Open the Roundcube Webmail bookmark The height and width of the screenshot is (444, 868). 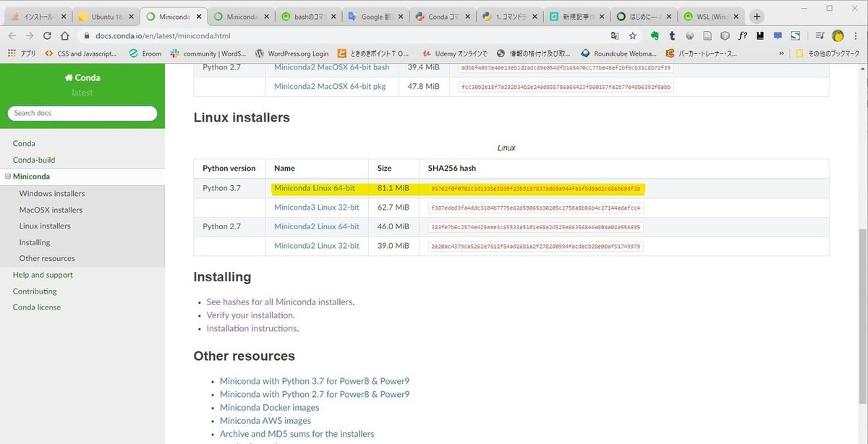pos(618,54)
